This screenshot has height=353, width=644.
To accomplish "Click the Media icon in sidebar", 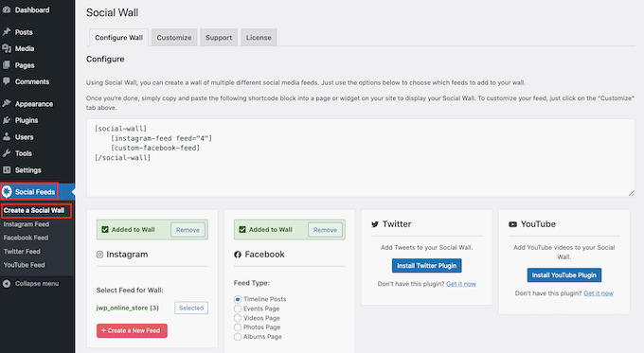I will (7, 48).
